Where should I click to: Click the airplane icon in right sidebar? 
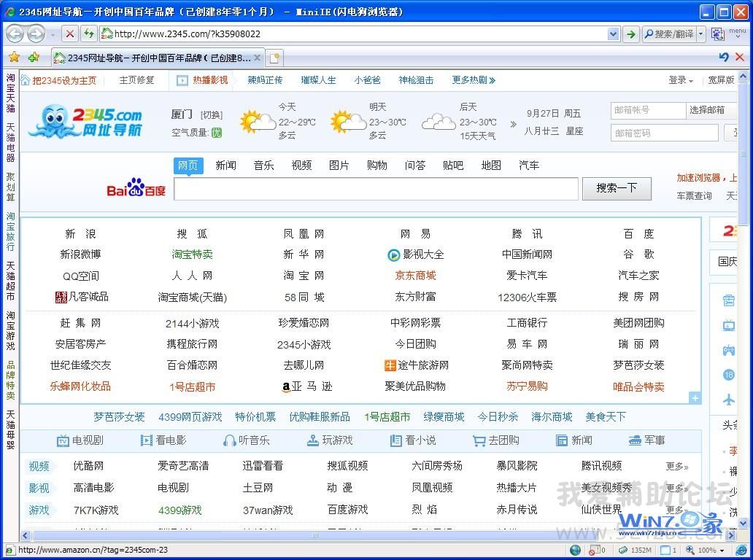(728, 400)
